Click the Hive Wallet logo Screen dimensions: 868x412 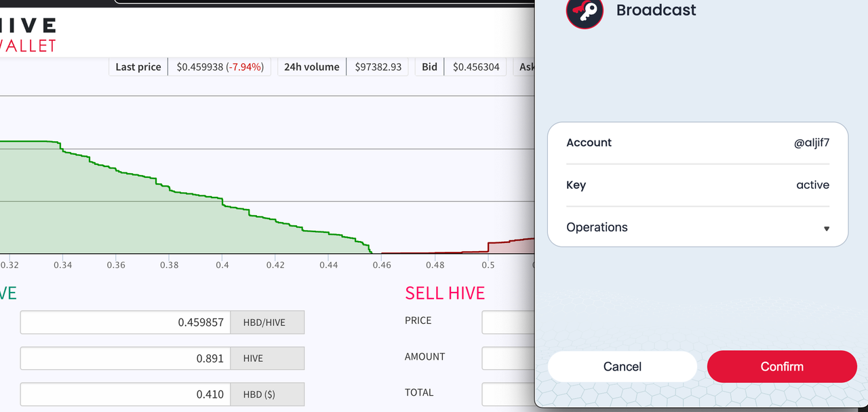28,35
